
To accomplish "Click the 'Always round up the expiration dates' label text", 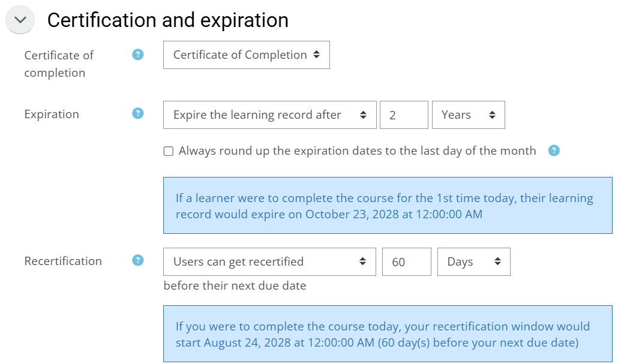I will 357,151.
